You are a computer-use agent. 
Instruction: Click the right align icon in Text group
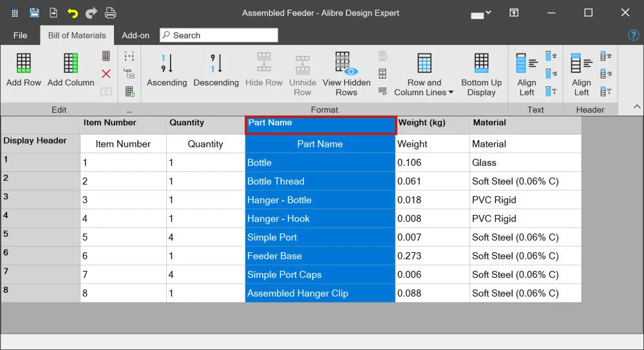point(551,74)
